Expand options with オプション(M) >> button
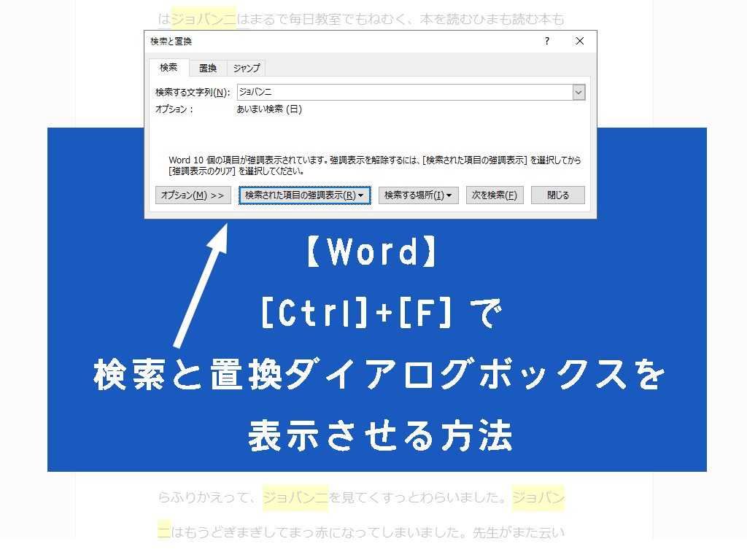 coord(193,195)
